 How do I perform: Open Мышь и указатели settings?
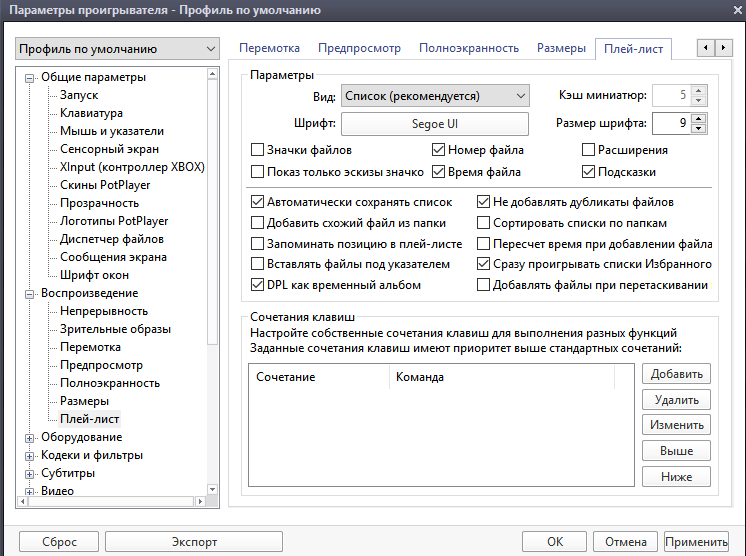pos(112,131)
